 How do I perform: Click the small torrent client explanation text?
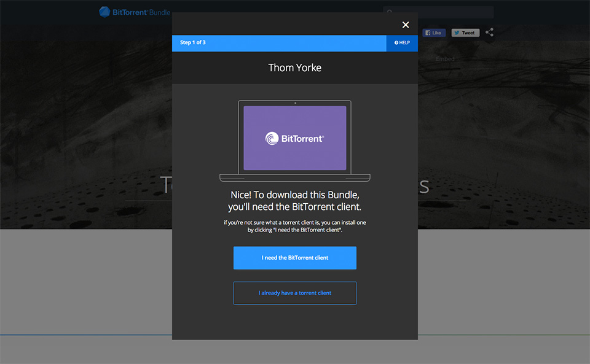coord(295,226)
